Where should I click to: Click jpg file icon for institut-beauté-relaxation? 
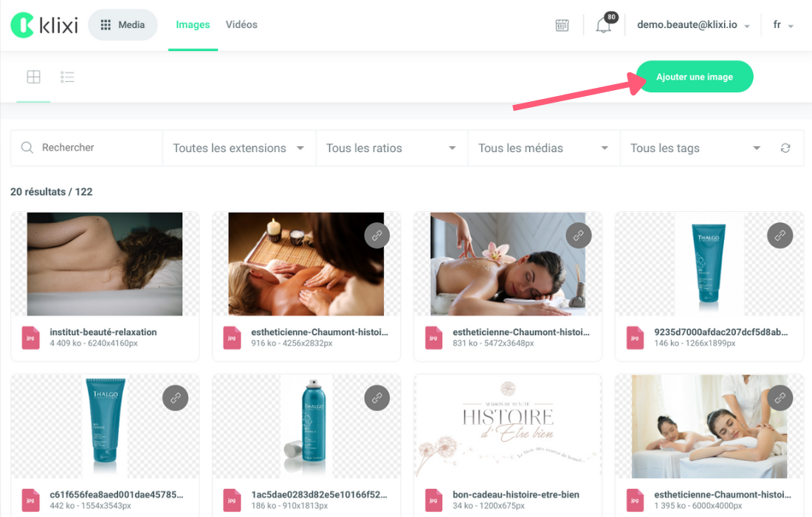click(30, 338)
